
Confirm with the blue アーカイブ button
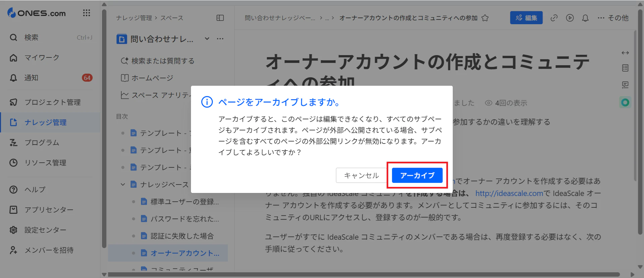coord(417,175)
